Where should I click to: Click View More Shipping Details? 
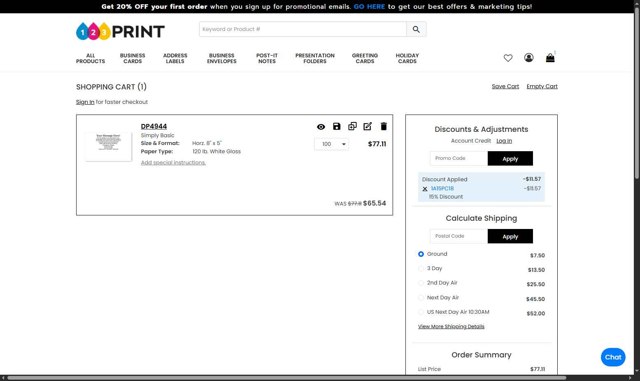click(451, 326)
